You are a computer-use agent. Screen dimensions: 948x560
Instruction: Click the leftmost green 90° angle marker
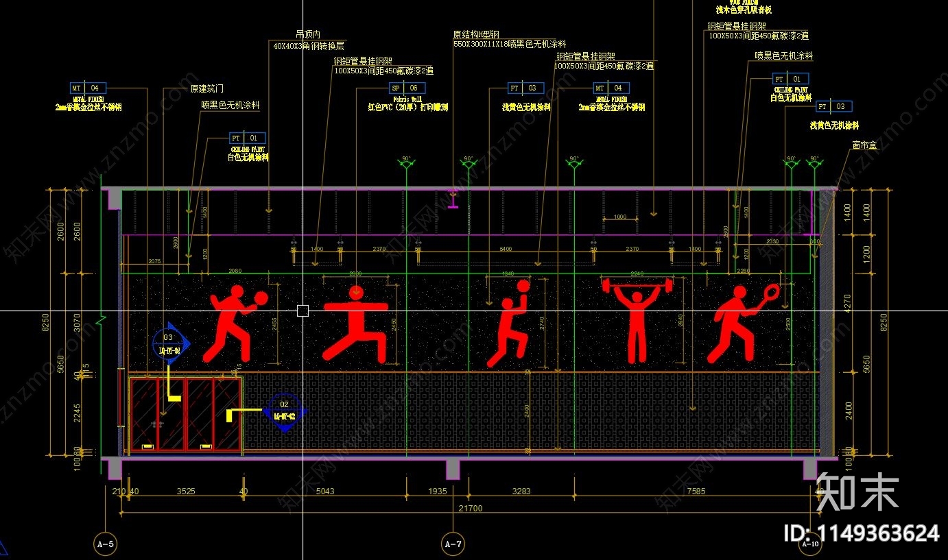[x=406, y=162]
